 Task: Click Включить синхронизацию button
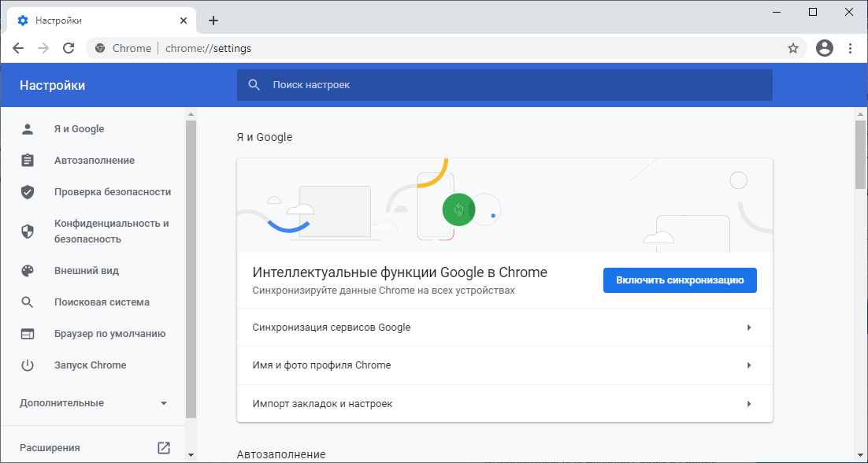680,280
